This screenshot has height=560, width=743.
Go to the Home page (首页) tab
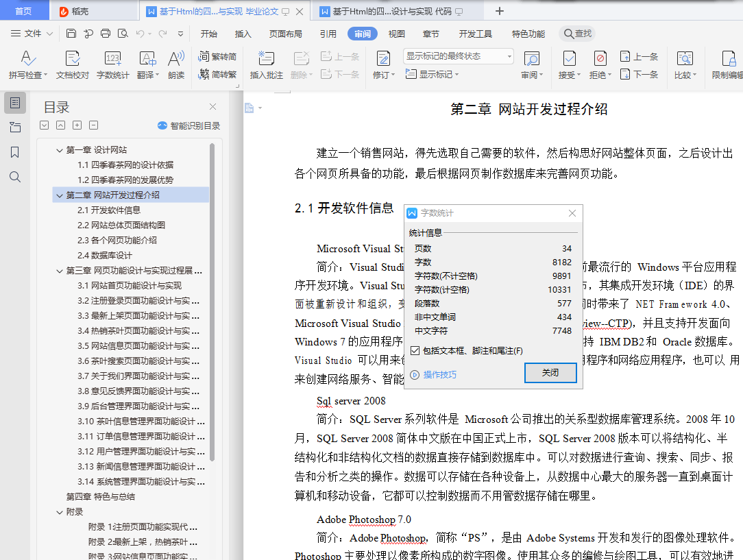pyautogui.click(x=23, y=11)
